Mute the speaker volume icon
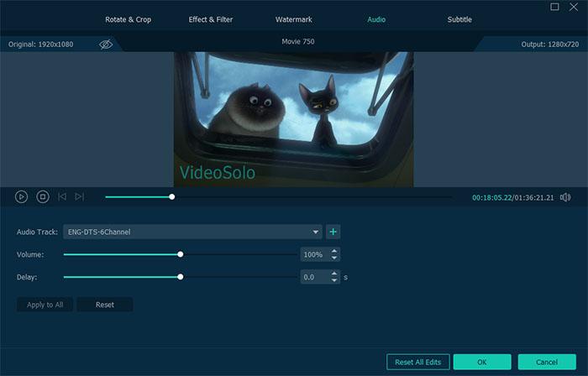The height and width of the screenshot is (376, 588). 565,197
